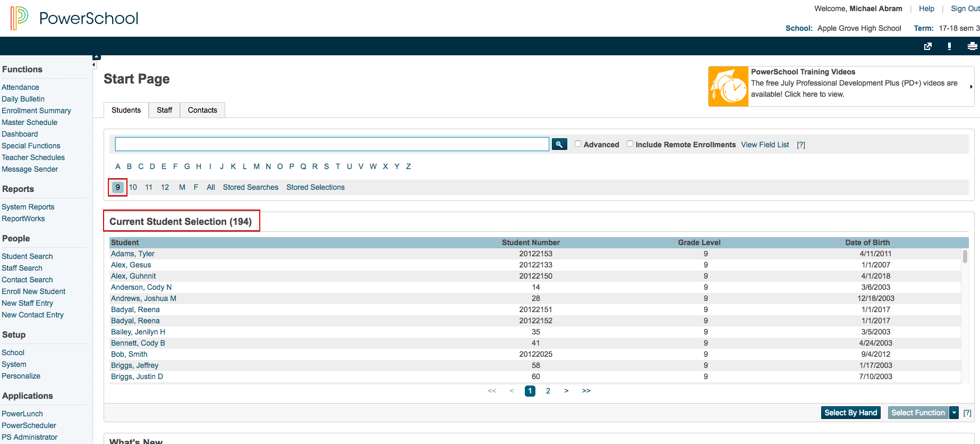Click date of birth 12/18/2003
Image resolution: width=980 pixels, height=444 pixels.
point(875,298)
